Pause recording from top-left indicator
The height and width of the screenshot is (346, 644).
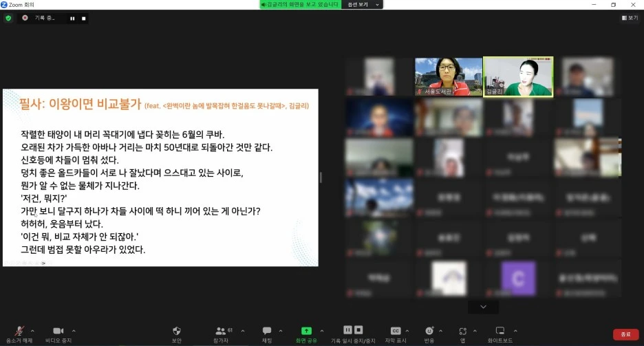72,19
